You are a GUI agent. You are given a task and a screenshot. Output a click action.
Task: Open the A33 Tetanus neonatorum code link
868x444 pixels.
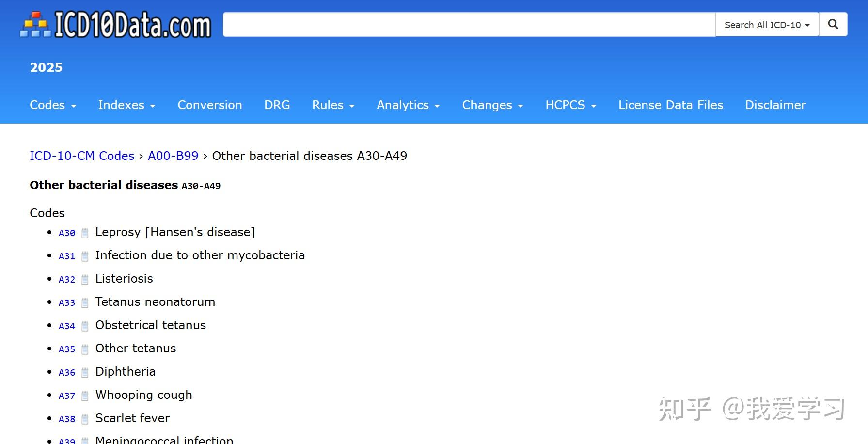[67, 303]
